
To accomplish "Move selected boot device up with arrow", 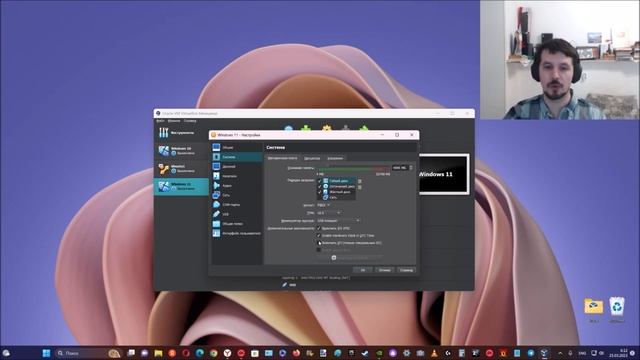I will pyautogui.click(x=360, y=181).
